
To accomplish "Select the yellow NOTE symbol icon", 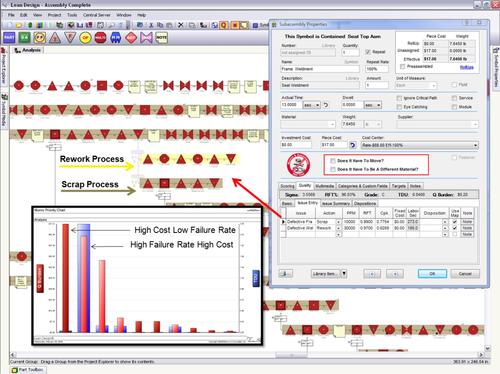I will 161,38.
